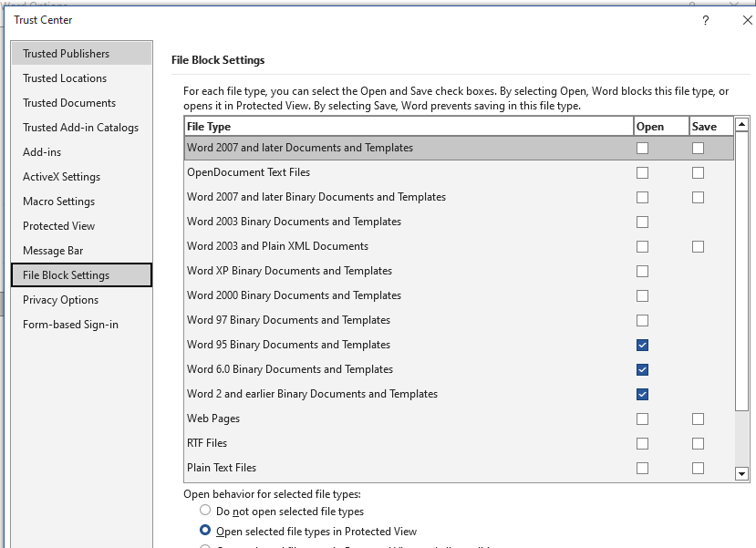This screenshot has width=756, height=548.
Task: Uncheck Open for Word 2 and earlier
Action: coord(642,394)
